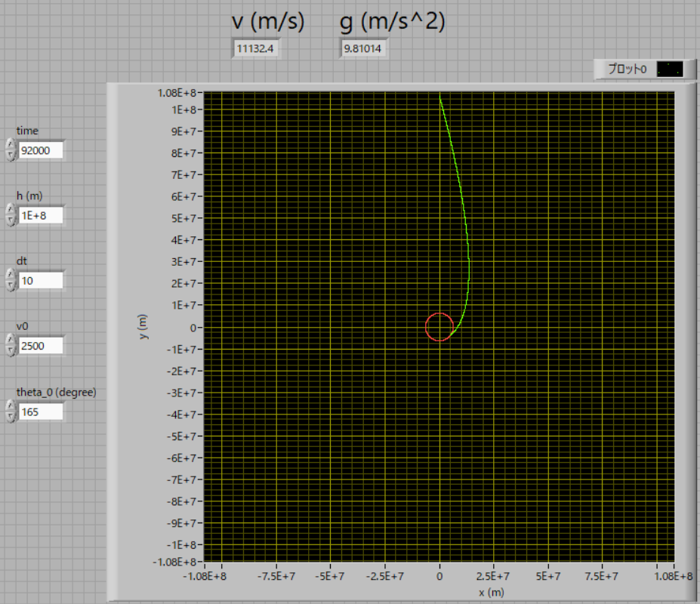Increase the h (m) value with up arrow
The image size is (700, 604).
pyautogui.click(x=10, y=211)
